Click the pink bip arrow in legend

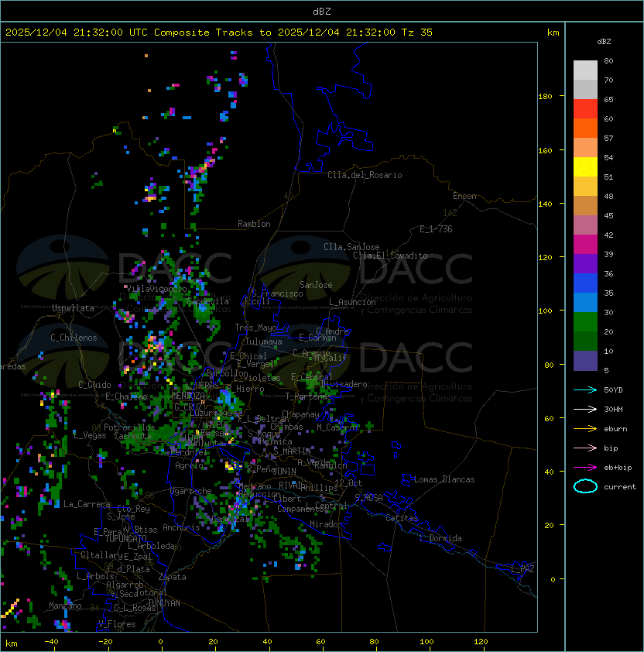pyautogui.click(x=585, y=448)
